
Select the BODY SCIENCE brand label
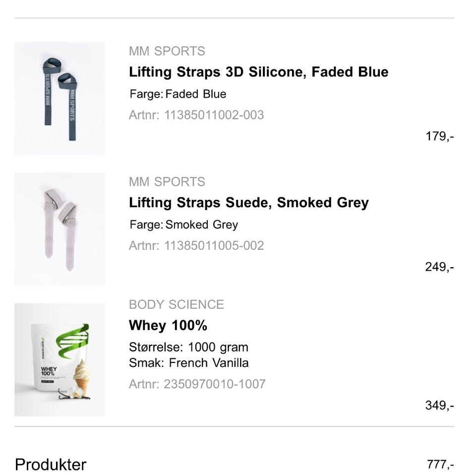point(177,304)
